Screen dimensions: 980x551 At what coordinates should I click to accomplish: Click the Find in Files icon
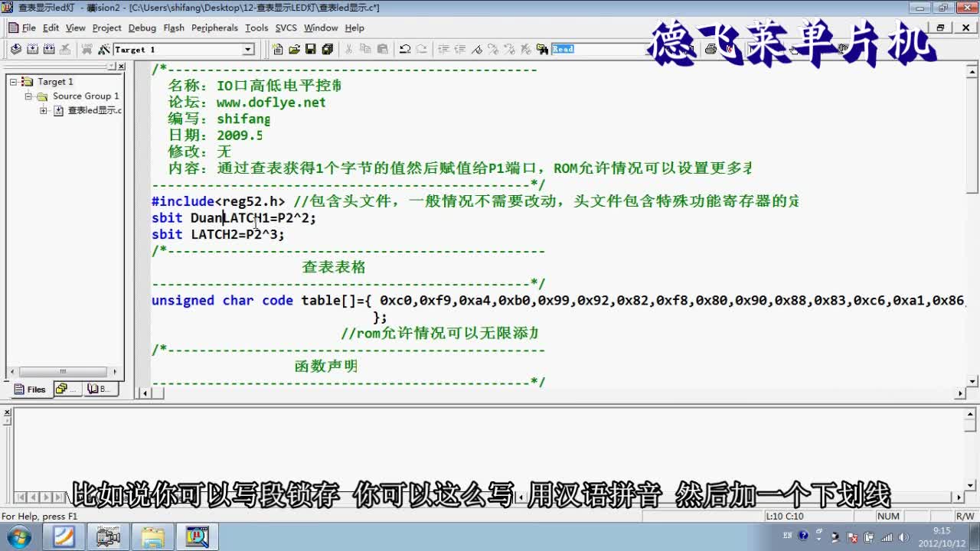[x=542, y=49]
